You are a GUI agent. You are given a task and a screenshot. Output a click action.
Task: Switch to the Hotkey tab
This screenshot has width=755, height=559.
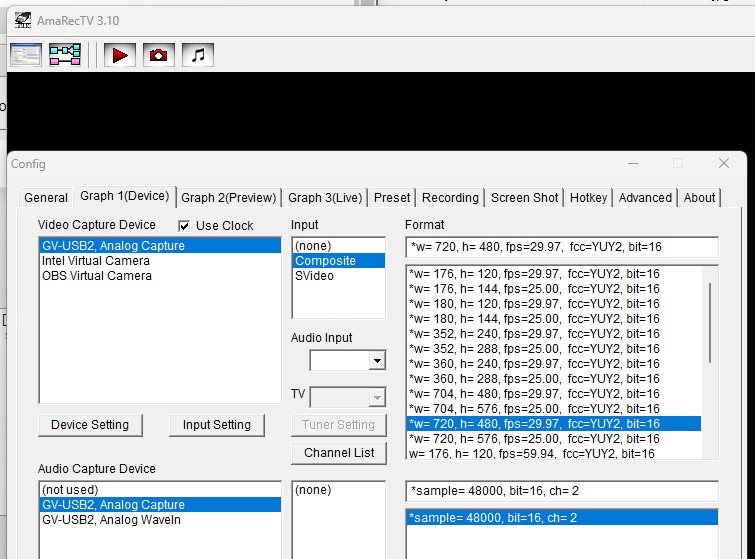(588, 198)
